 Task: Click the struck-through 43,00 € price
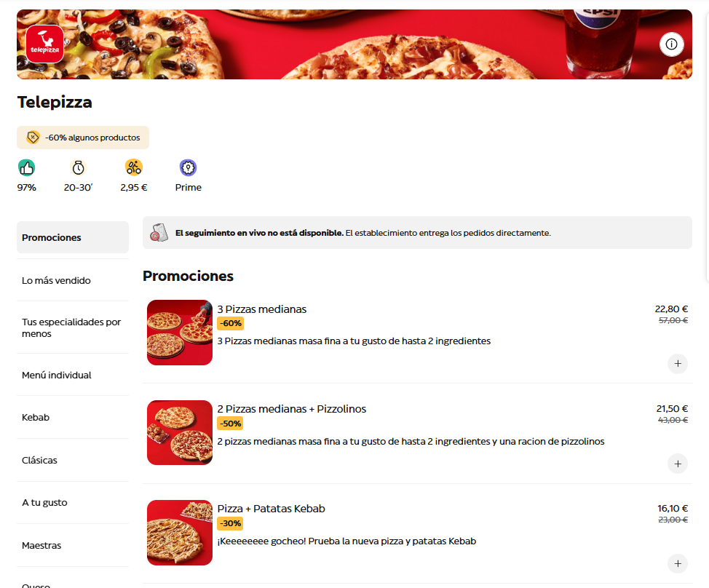pos(673,421)
